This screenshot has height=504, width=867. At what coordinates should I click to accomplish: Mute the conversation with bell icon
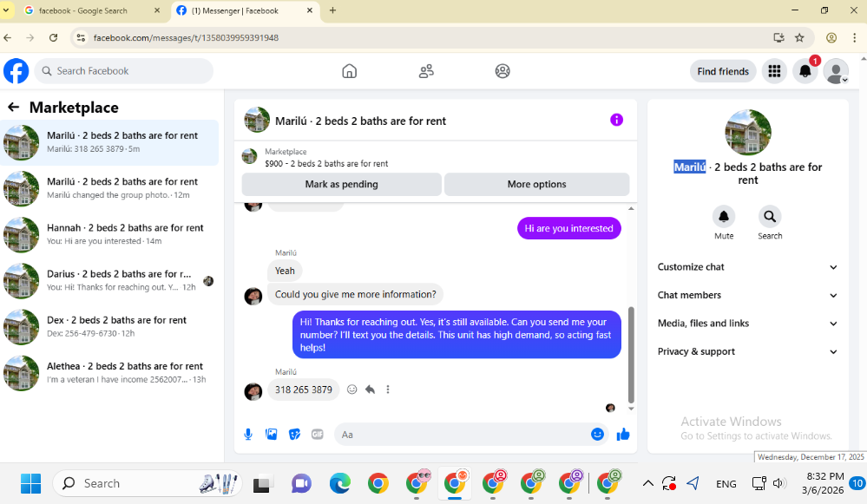pyautogui.click(x=723, y=217)
